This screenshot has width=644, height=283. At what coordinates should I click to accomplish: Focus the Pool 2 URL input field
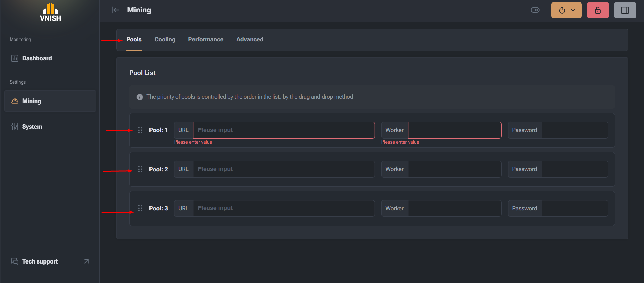[284, 169]
